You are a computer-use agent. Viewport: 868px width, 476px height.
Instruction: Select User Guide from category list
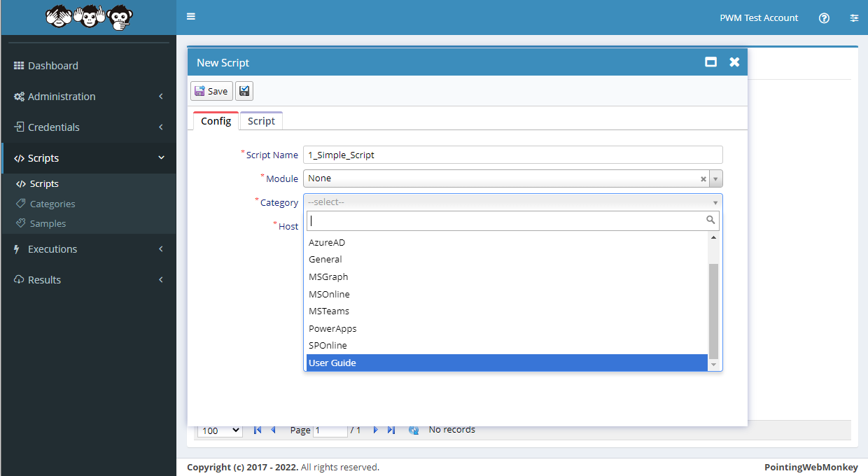507,363
